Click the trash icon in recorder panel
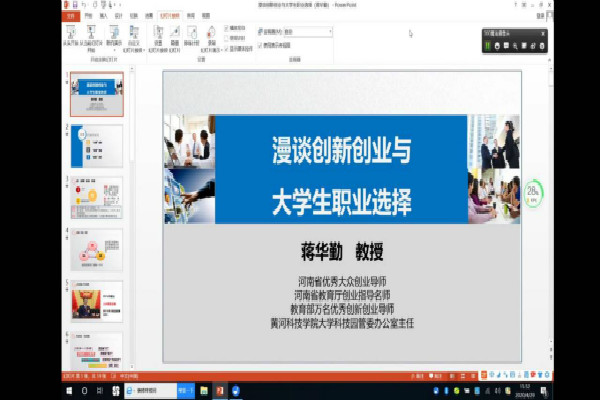600x400 pixels. point(542,46)
